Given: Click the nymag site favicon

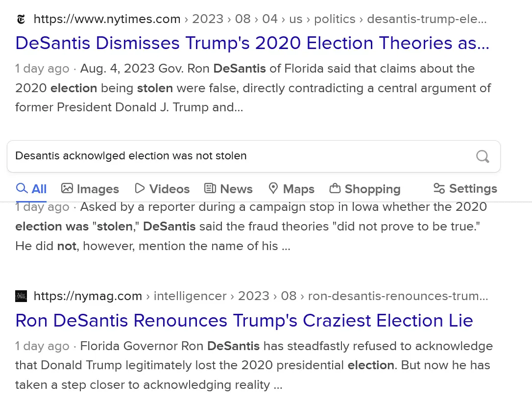Looking at the screenshot, I should tap(21, 296).
